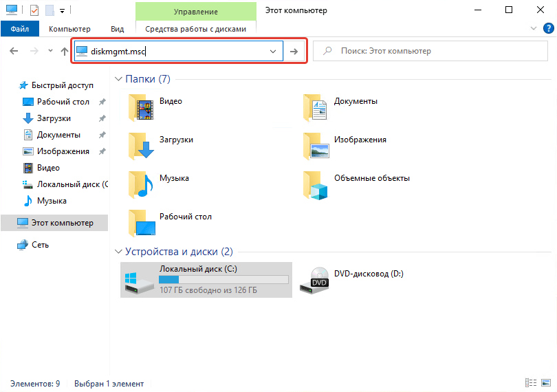Select the Управление contextual tab header
The width and height of the screenshot is (557, 392).
coord(196,12)
